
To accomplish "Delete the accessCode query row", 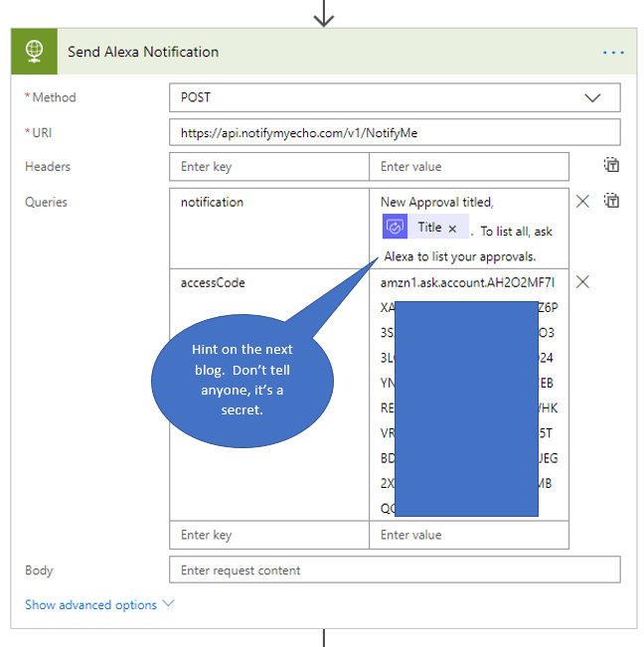I will click(x=582, y=282).
